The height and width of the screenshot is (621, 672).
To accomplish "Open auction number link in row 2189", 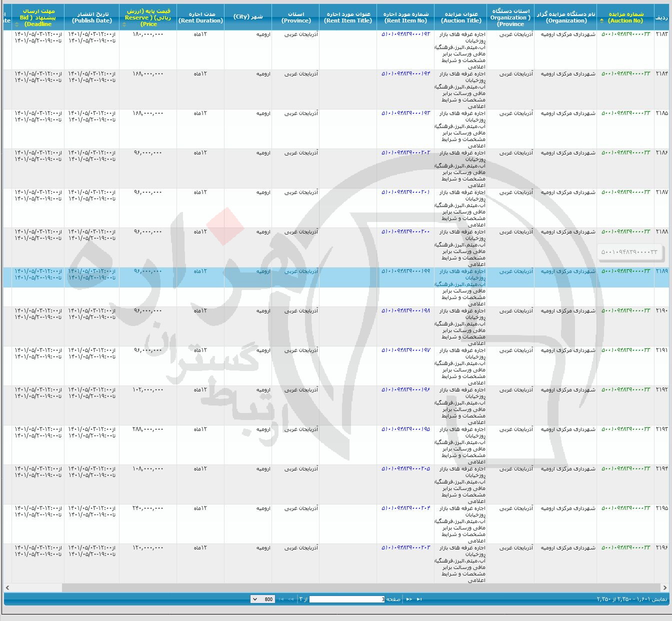I will coord(625,271).
